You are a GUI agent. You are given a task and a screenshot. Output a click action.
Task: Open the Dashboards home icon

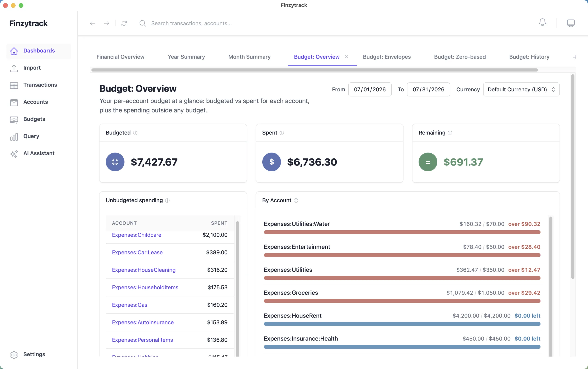click(14, 51)
